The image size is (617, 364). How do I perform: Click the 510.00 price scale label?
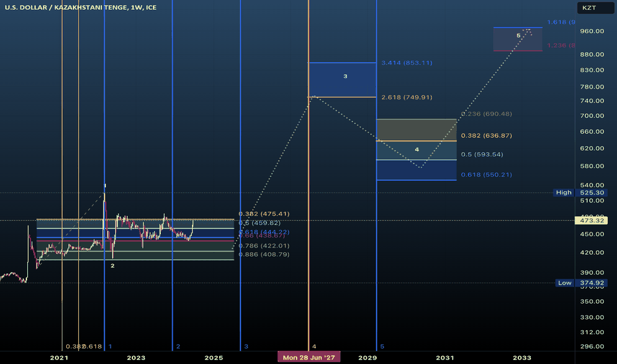click(x=592, y=201)
